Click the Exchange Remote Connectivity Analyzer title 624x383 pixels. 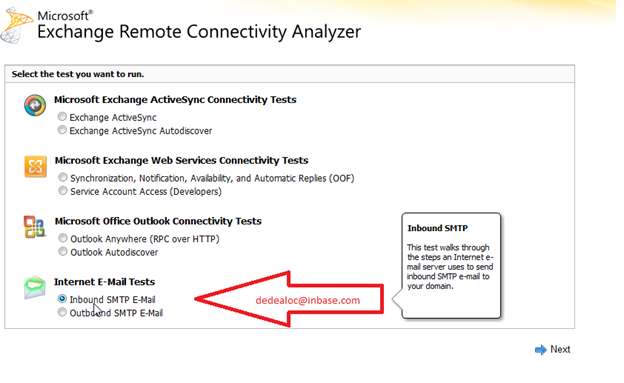199,32
